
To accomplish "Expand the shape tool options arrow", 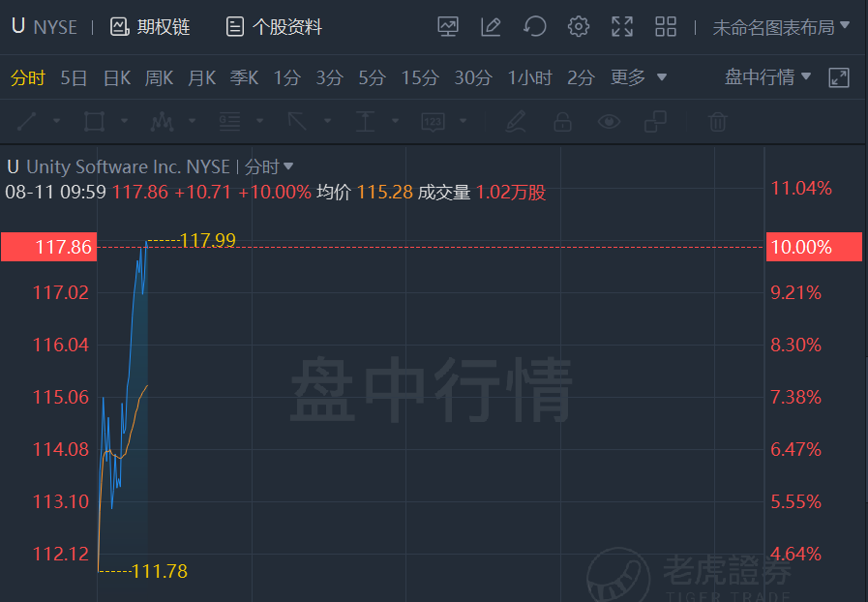I will 124,120.
